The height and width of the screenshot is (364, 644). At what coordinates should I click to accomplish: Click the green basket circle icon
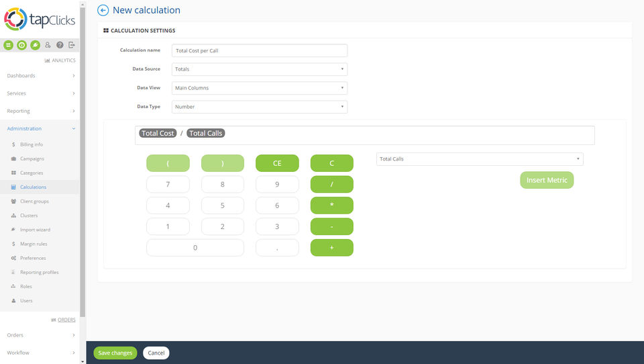[21, 45]
